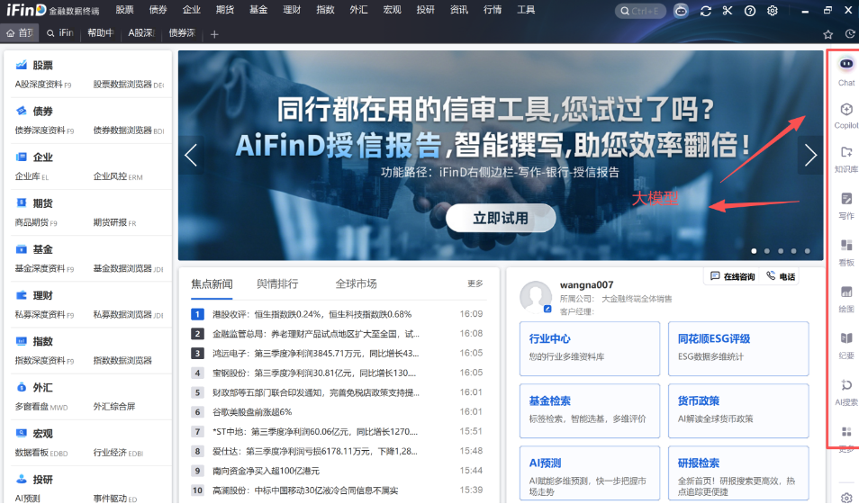Go to previous banner slide with left arrow

click(191, 156)
